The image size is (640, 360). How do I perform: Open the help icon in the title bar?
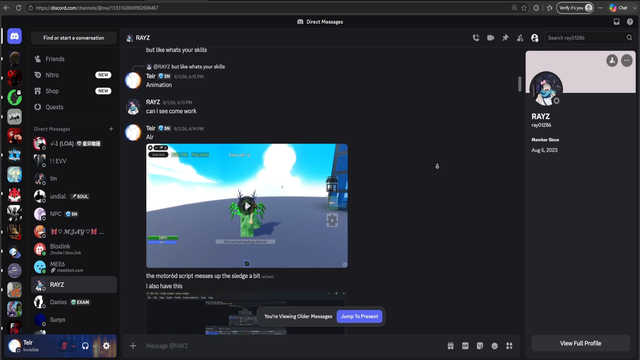[x=630, y=22]
